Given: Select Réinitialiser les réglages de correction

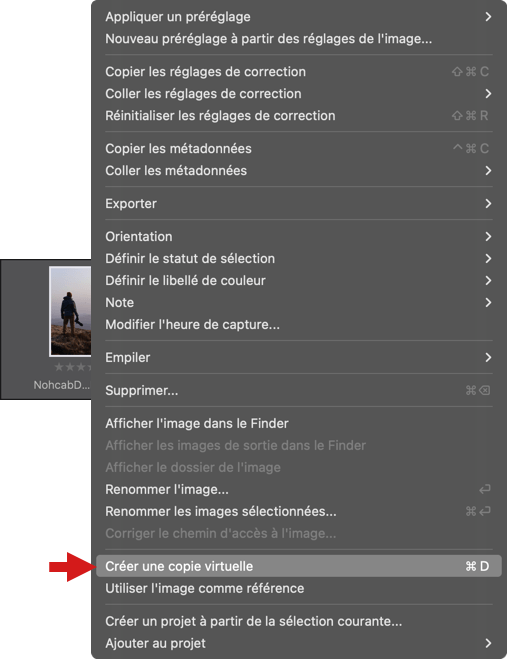Looking at the screenshot, I should (x=298, y=116).
